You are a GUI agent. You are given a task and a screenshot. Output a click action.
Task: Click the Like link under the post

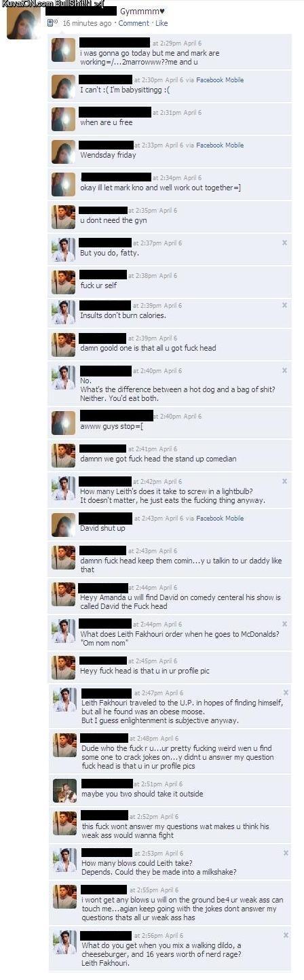161,23
